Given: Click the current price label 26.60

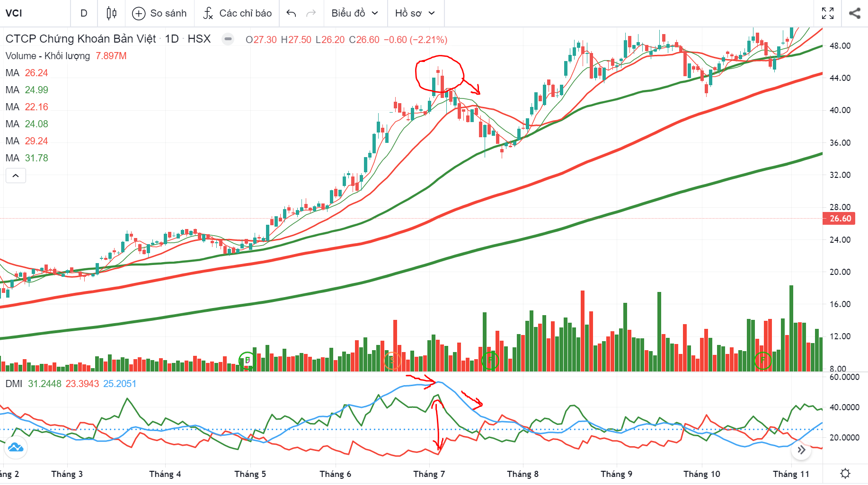Looking at the screenshot, I should point(840,219).
